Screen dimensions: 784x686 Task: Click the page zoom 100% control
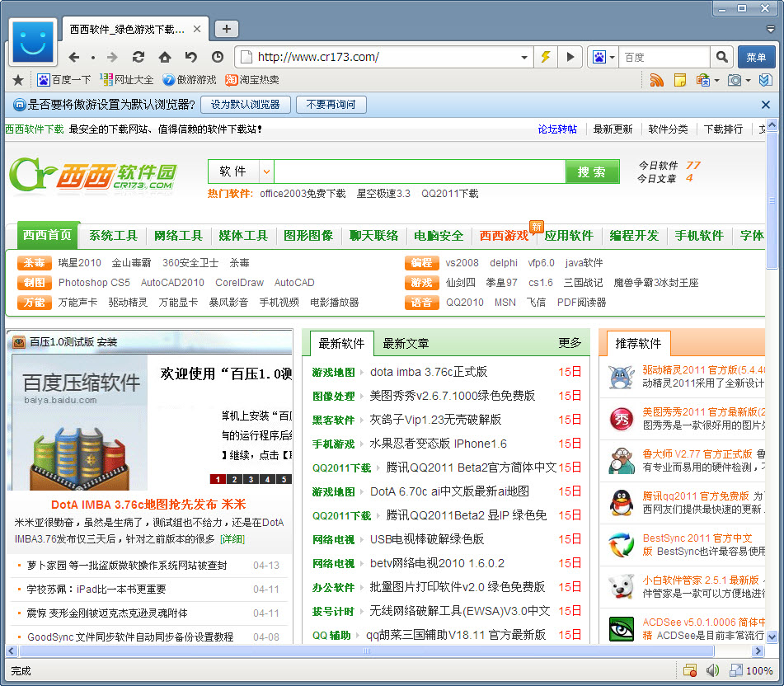click(x=751, y=670)
